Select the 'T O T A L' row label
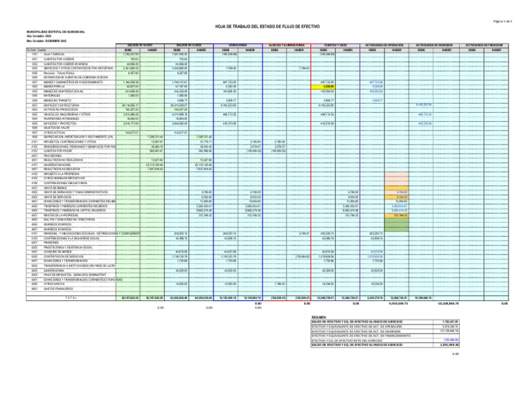 pos(71,298)
